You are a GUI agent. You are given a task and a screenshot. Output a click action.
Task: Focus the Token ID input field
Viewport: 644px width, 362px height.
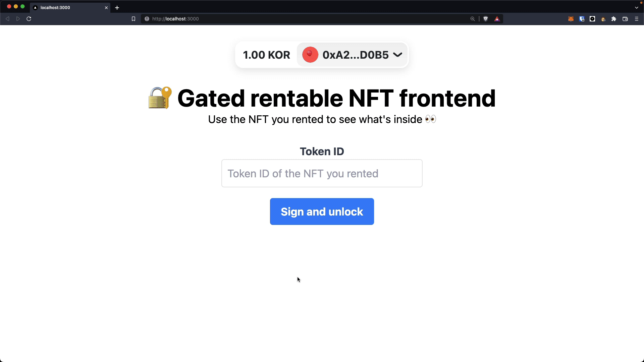322,173
